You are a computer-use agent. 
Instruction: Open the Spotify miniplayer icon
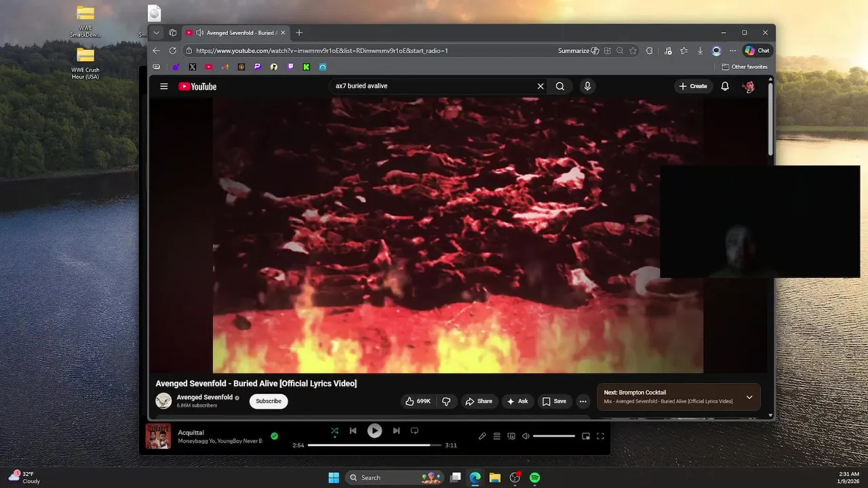(x=586, y=436)
